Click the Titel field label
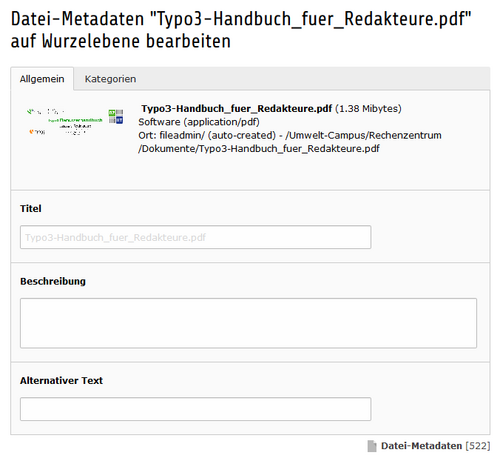Viewport: 500px width, 461px height. [31, 209]
